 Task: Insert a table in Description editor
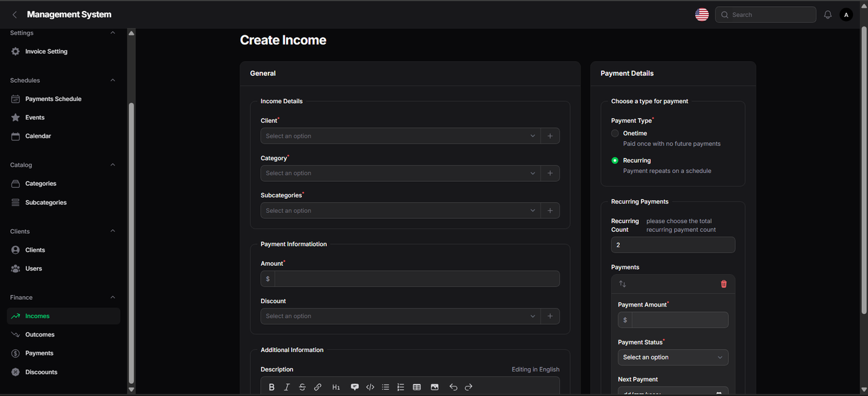click(x=417, y=387)
